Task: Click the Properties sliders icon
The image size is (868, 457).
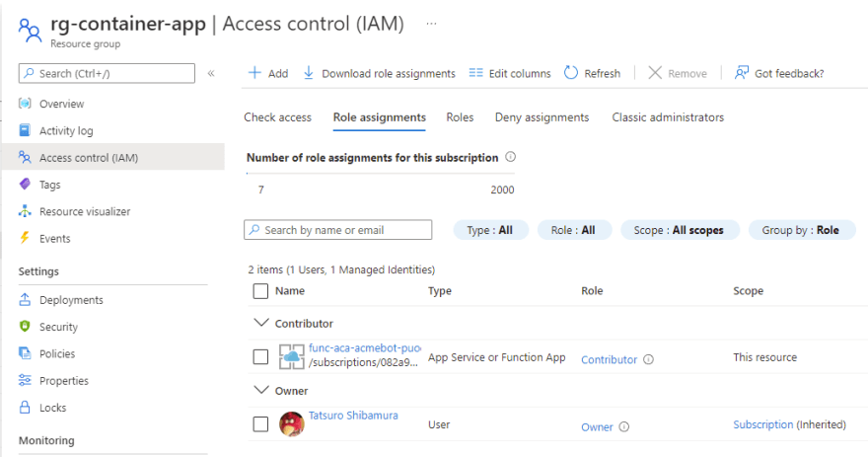Action: point(25,380)
